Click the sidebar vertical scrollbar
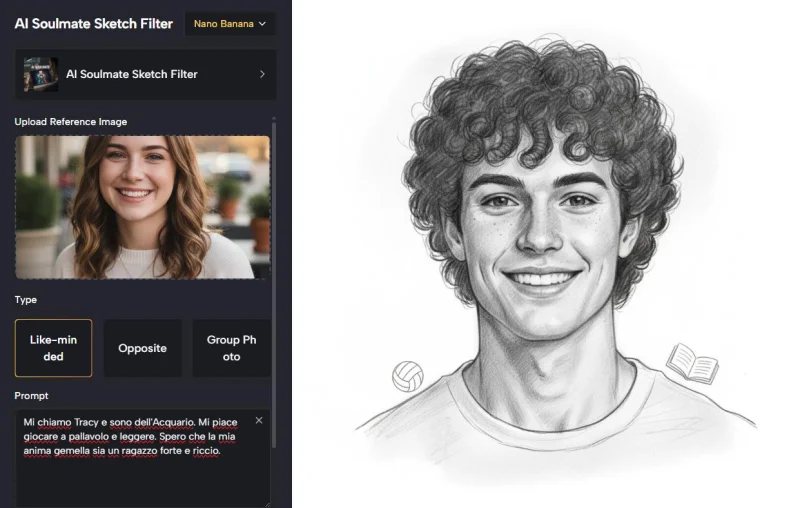800x508 pixels. (274, 283)
